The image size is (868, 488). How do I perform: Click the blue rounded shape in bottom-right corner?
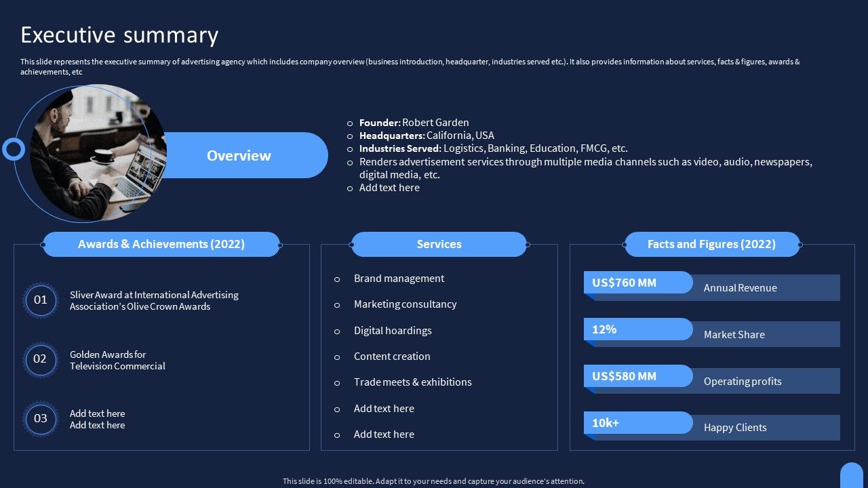852,475
